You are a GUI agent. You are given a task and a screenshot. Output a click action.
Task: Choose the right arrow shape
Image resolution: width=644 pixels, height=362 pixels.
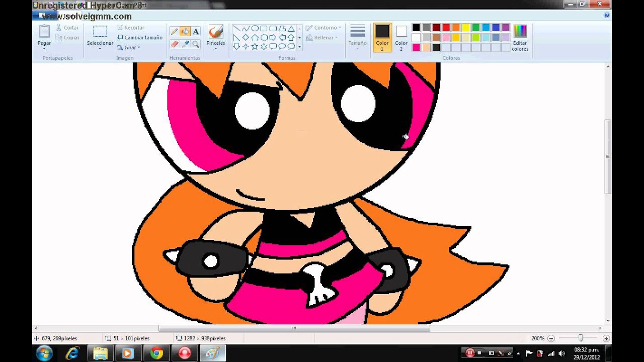click(x=273, y=38)
